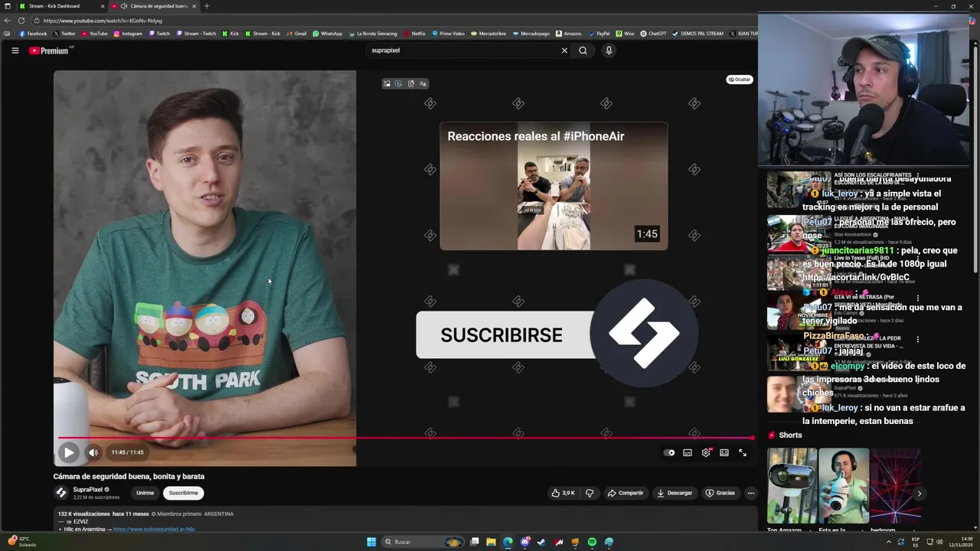This screenshot has width=980, height=551.
Task: Click the translate icon in the video overlay toolbar
Action: [423, 83]
